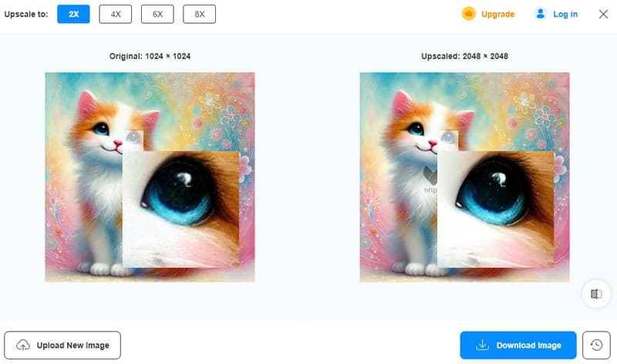
Task: Close the upscaler dialog with the X
Action: (603, 14)
